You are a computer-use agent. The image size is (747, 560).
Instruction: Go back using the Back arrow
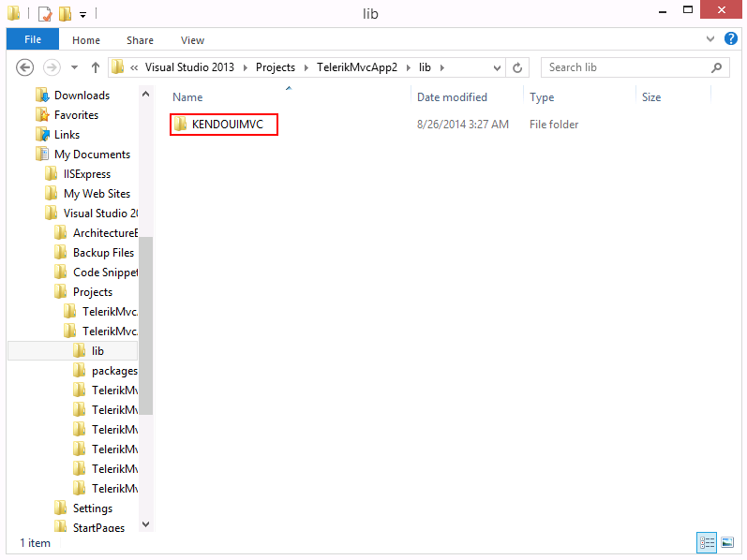click(x=24, y=67)
